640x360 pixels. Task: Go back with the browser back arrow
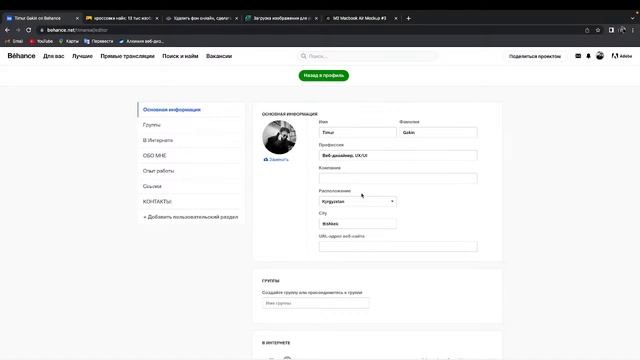7,30
